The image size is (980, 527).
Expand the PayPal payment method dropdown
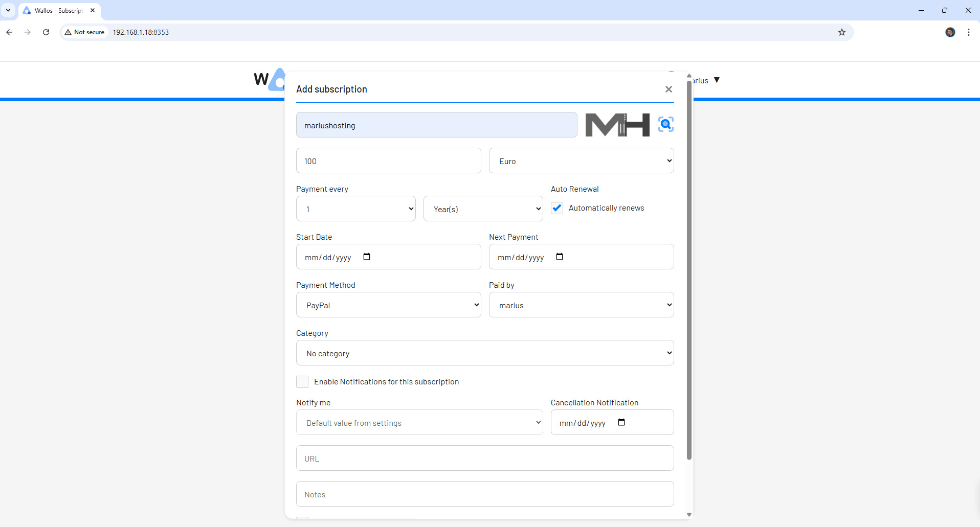coord(388,305)
